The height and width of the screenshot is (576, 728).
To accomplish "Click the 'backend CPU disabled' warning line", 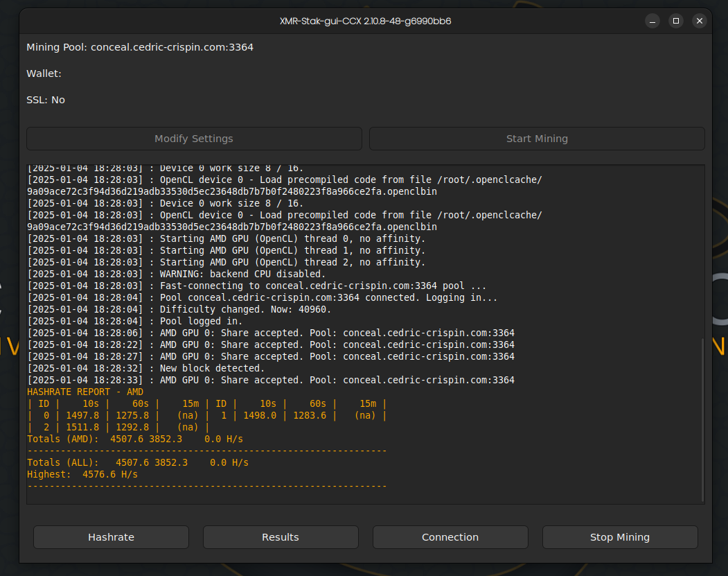I will click(177, 274).
